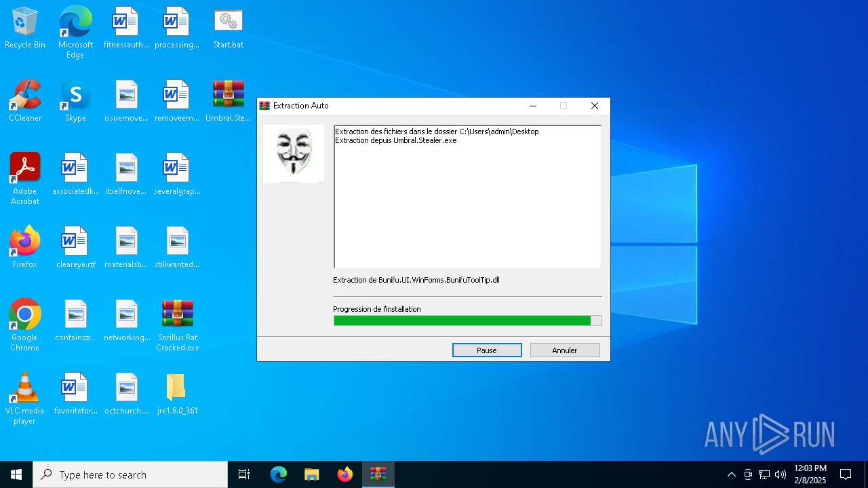
Task: Select the favoritefor Word document icon
Action: click(x=75, y=394)
